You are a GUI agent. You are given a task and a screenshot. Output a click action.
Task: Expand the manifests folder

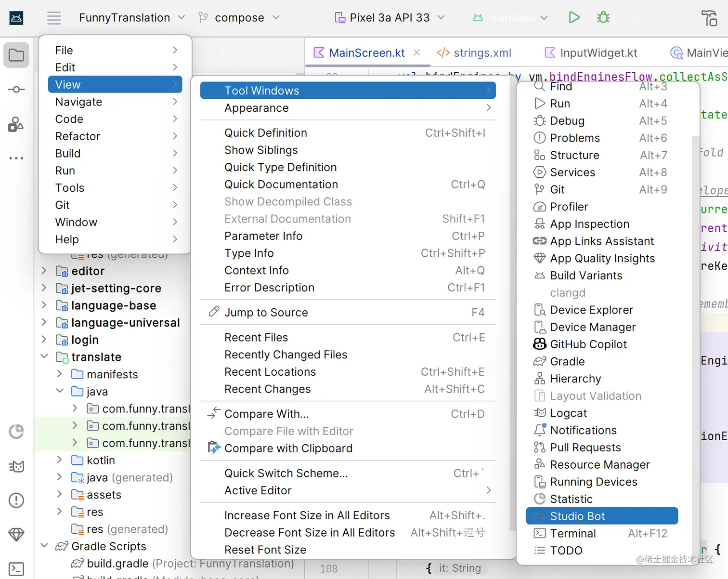pyautogui.click(x=60, y=374)
